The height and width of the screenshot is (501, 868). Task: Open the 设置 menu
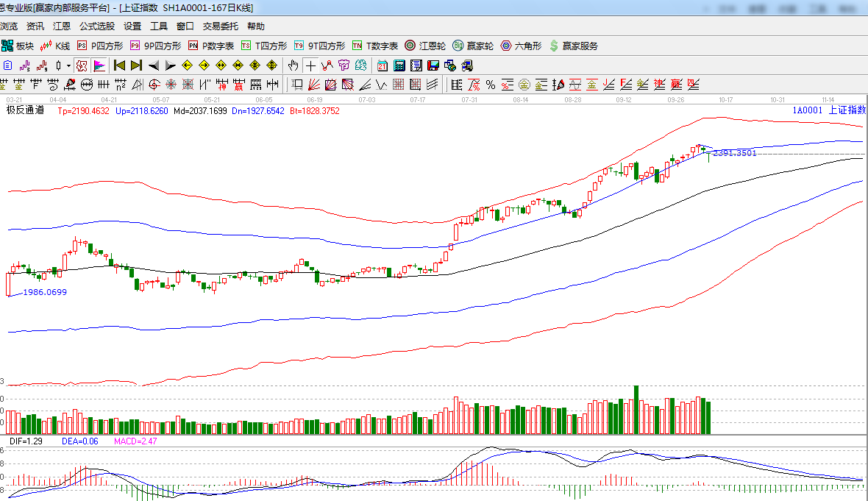[132, 26]
